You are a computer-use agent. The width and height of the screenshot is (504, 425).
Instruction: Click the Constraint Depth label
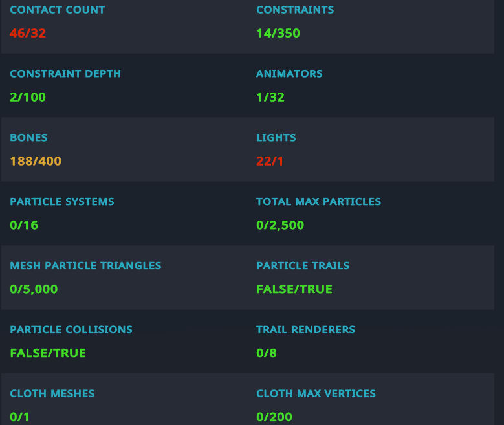(x=65, y=74)
